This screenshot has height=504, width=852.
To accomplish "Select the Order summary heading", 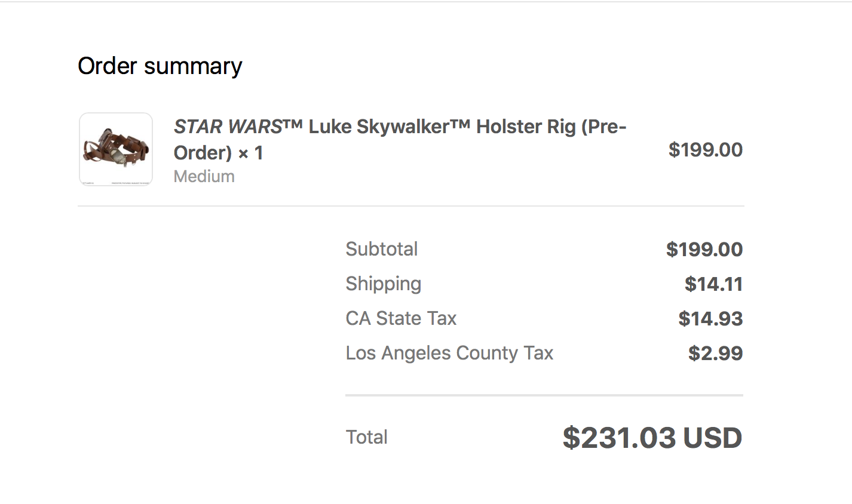I will point(160,66).
